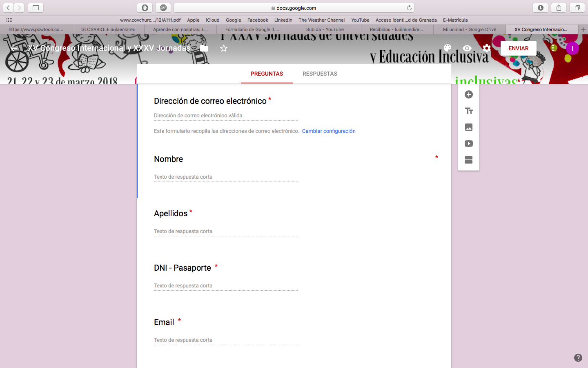Click the Nombre short answer field

tap(225, 177)
